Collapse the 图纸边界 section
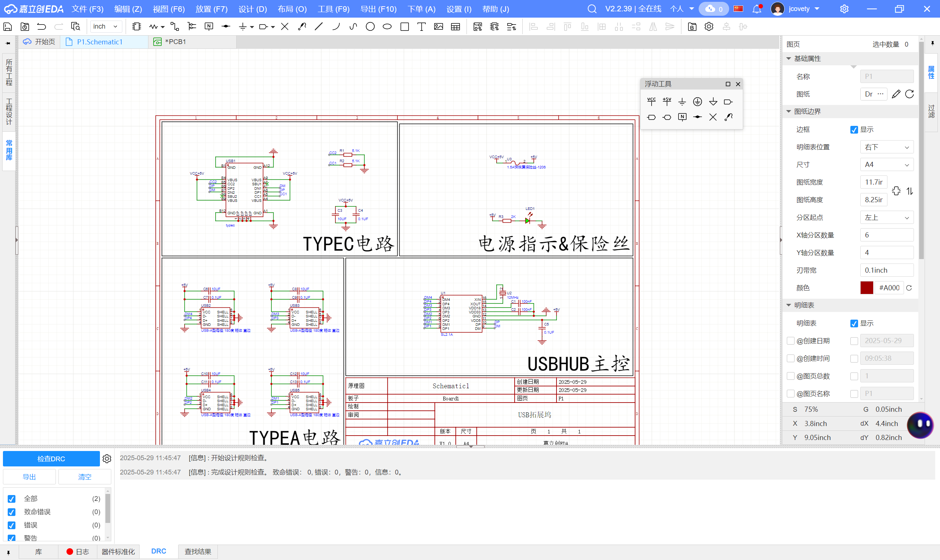940x560 pixels. coord(789,112)
